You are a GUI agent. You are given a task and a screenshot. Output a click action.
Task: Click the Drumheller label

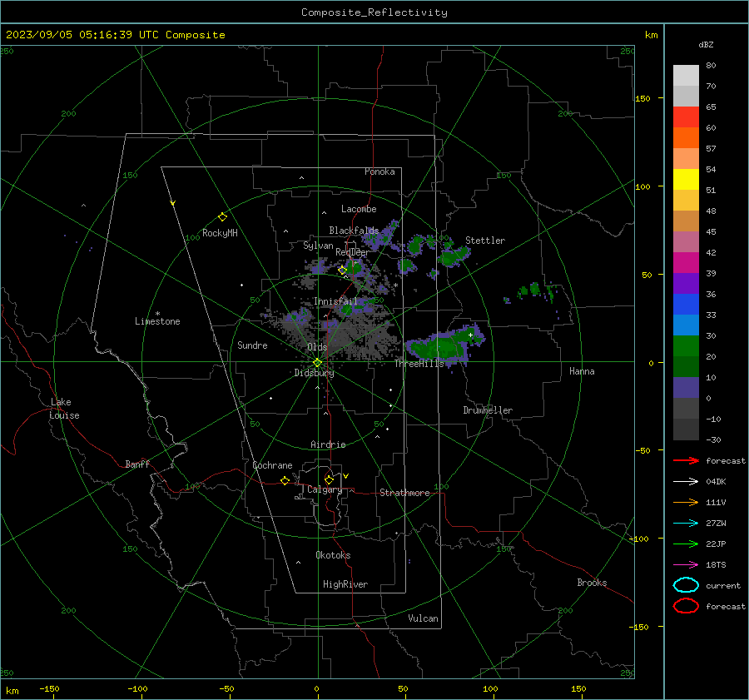pos(488,410)
